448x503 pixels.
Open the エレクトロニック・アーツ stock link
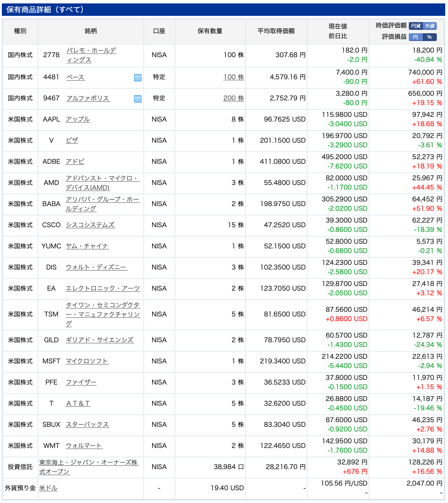103,288
